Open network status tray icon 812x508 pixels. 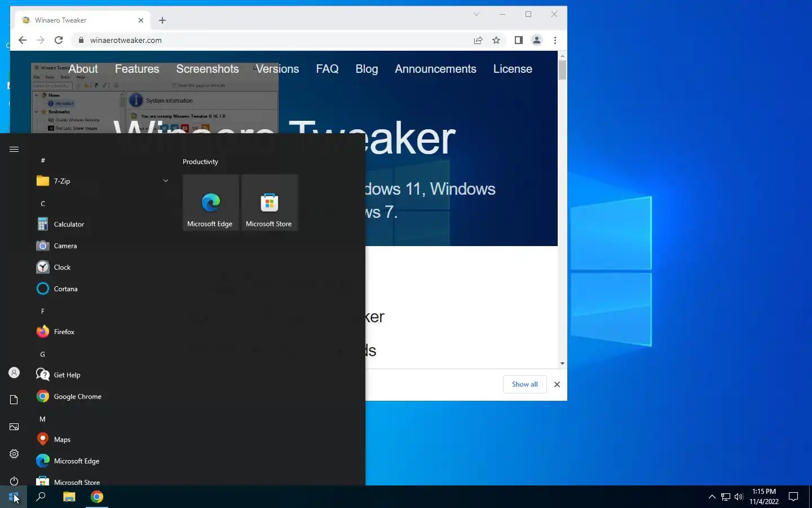point(726,497)
